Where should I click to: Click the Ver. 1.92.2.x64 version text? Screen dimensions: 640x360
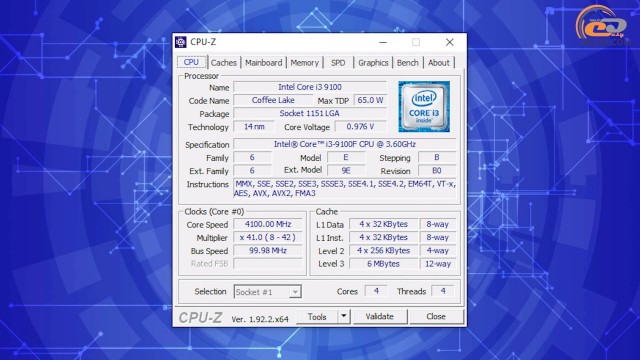260,319
